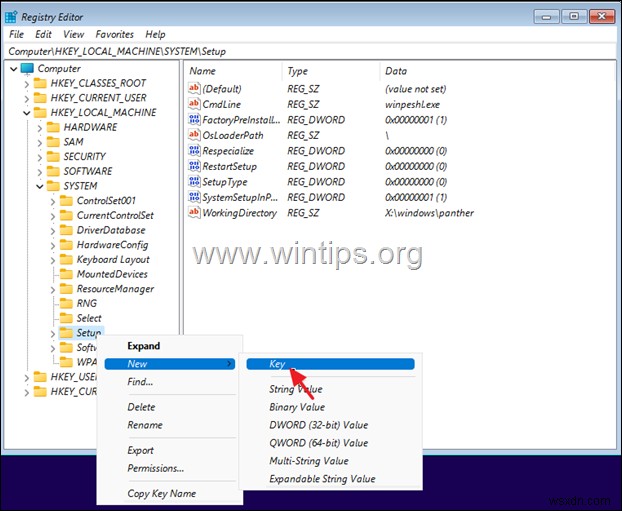The height and width of the screenshot is (511, 622).
Task: Expand the CurrentControlSet key arrow
Action: pos(53,216)
